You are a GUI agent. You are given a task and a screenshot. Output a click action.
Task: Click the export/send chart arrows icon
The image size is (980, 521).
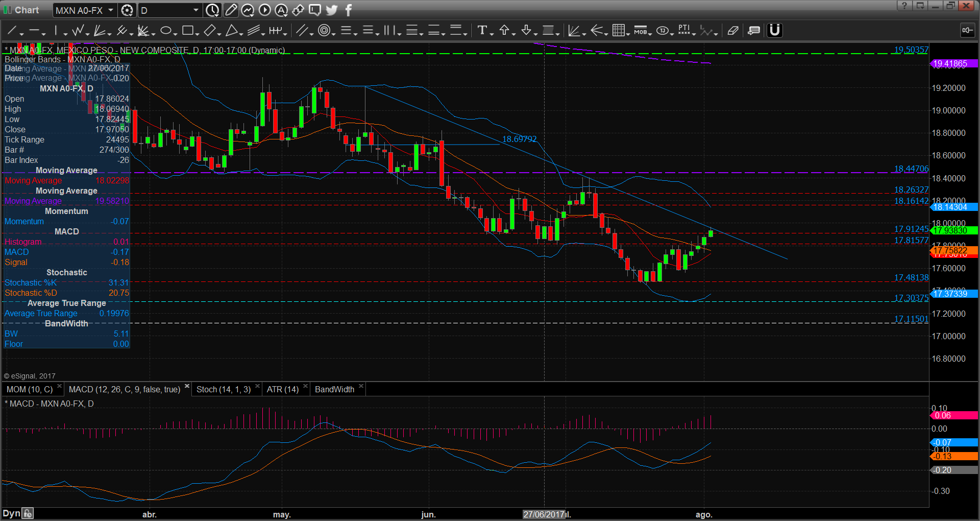(298, 10)
